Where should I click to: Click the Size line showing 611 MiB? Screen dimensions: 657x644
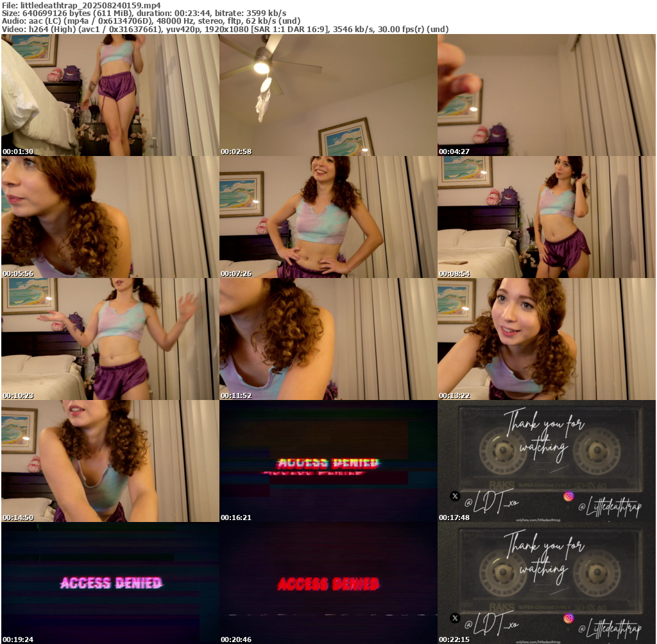point(144,13)
